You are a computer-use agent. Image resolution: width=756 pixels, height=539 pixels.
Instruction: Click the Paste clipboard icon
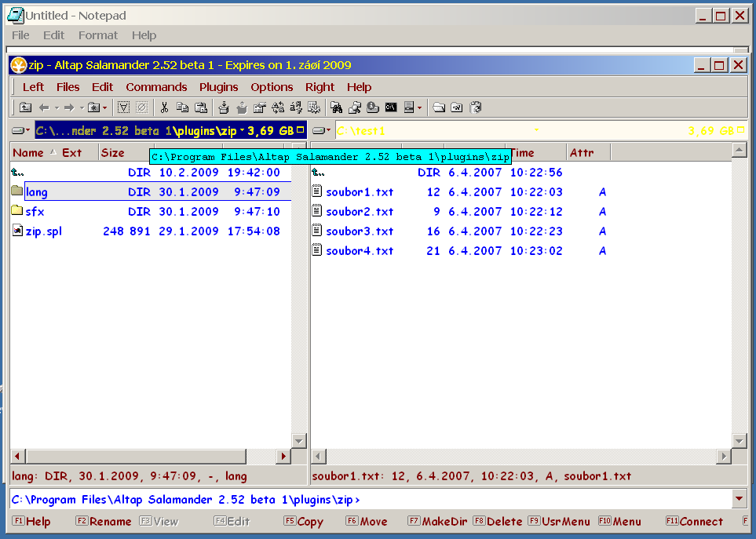coord(200,107)
